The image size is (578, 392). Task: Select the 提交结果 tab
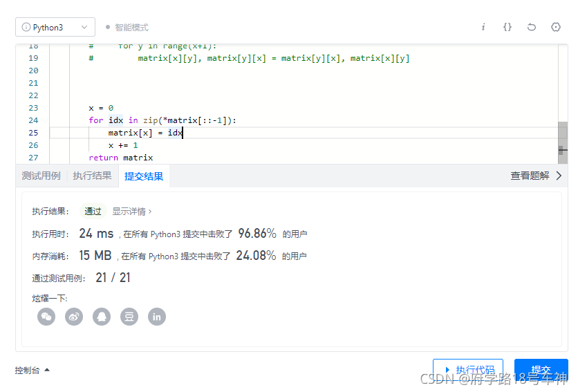click(144, 176)
